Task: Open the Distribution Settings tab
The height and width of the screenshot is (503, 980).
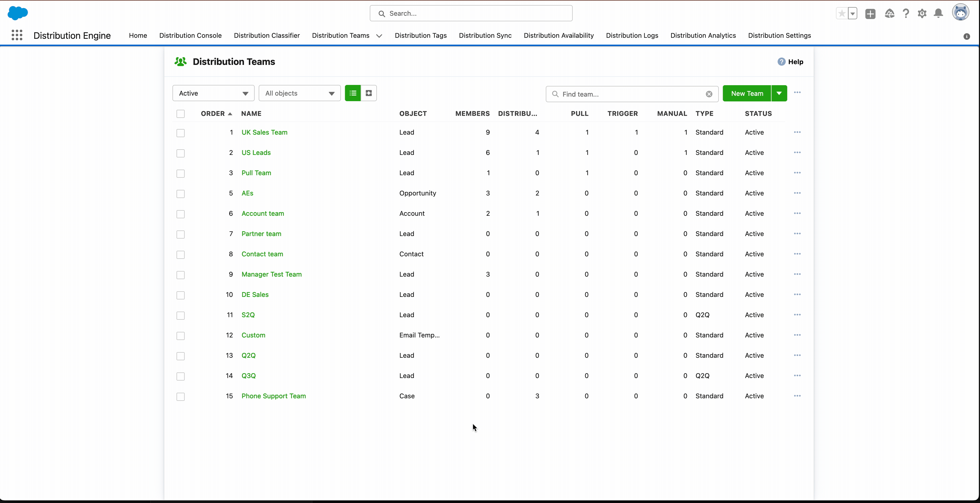Action: 780,35
